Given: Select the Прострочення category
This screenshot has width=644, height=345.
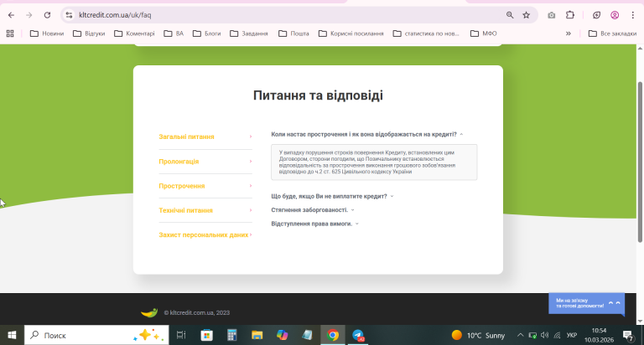Looking at the screenshot, I should pyautogui.click(x=205, y=186).
